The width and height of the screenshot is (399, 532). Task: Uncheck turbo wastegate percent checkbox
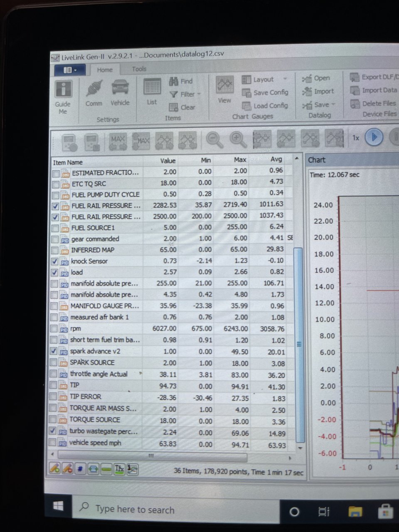click(52, 431)
